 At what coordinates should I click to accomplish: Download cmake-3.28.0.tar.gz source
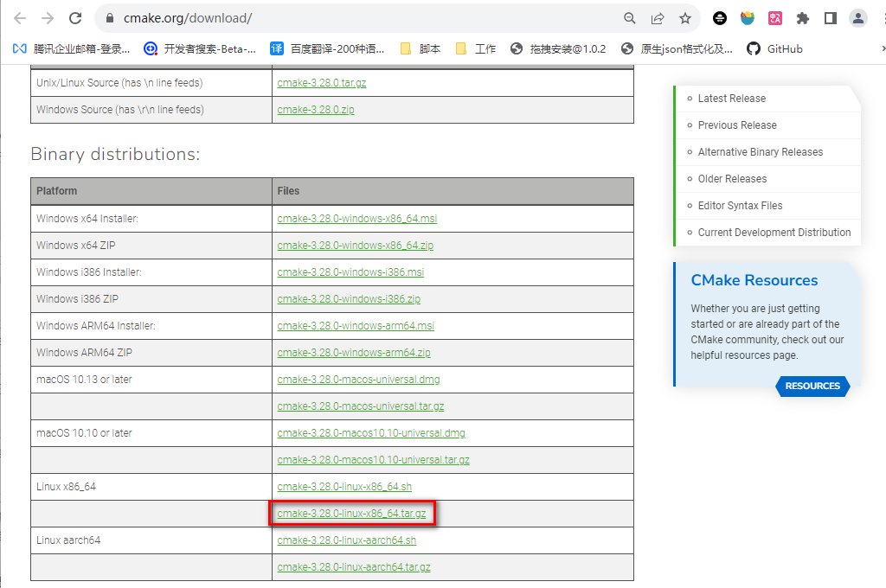click(322, 83)
